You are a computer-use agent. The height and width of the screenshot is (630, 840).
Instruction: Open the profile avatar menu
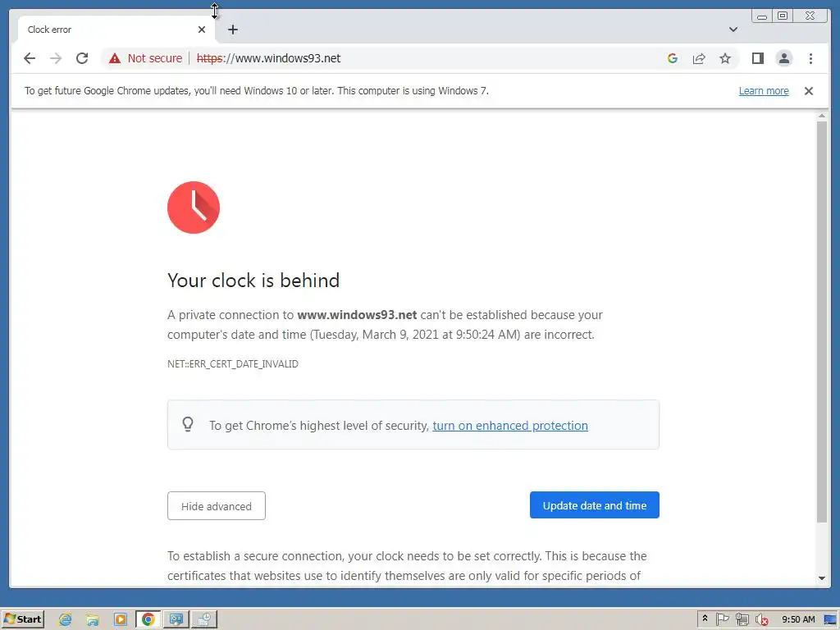tap(784, 58)
